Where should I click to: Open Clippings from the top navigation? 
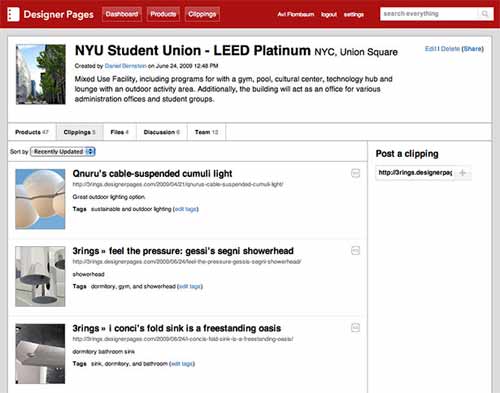pyautogui.click(x=202, y=14)
